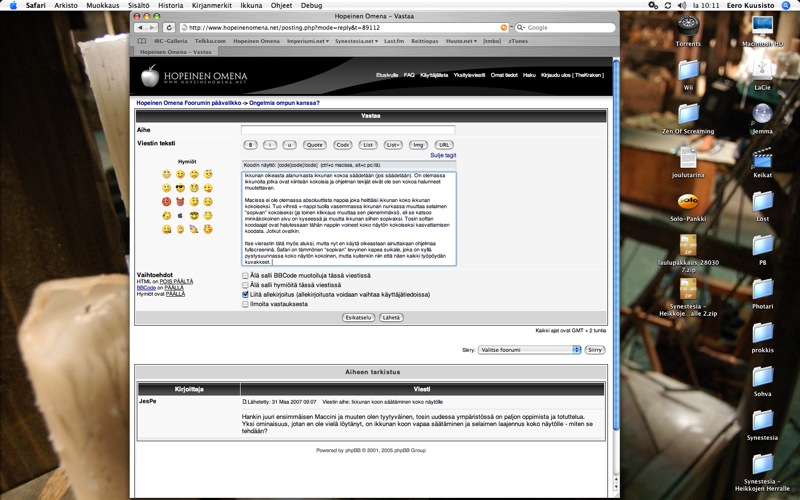Click the Aihe subject input field

pyautogui.click(x=348, y=130)
